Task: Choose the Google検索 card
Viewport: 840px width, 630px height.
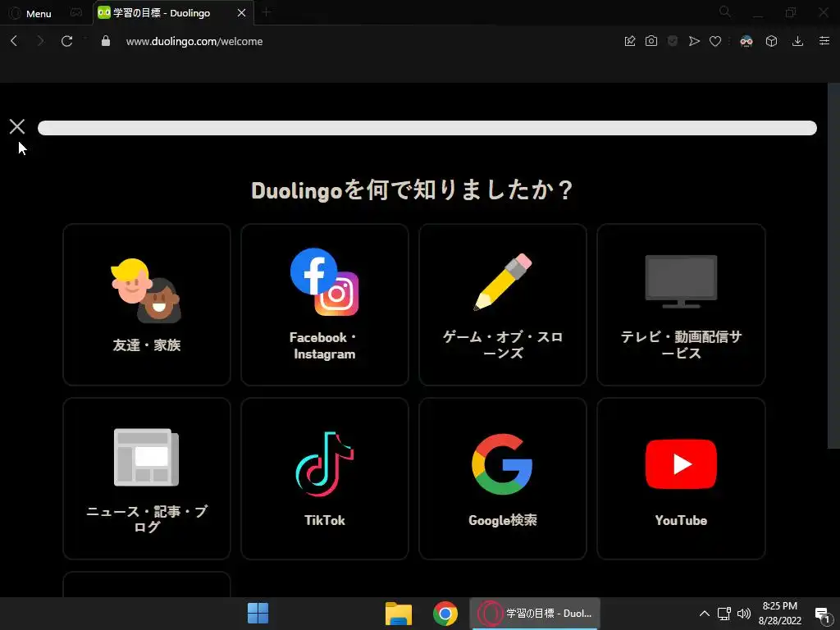Action: pyautogui.click(x=503, y=478)
